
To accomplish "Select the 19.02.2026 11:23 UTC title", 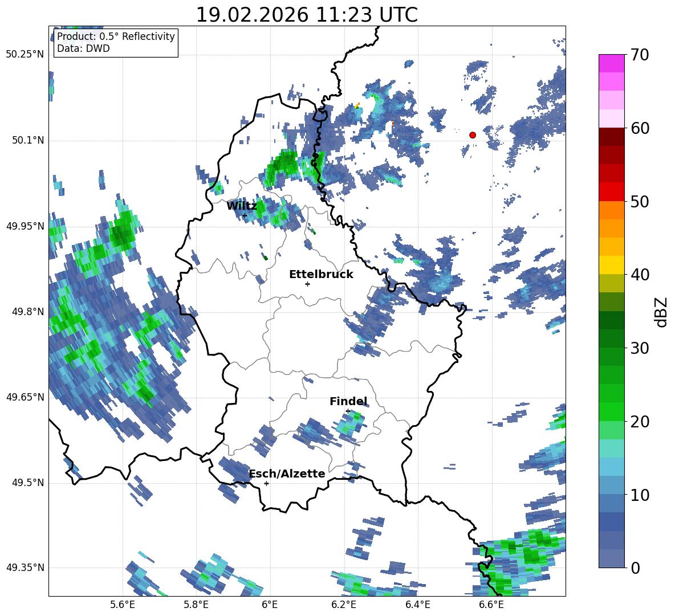I will (x=307, y=15).
